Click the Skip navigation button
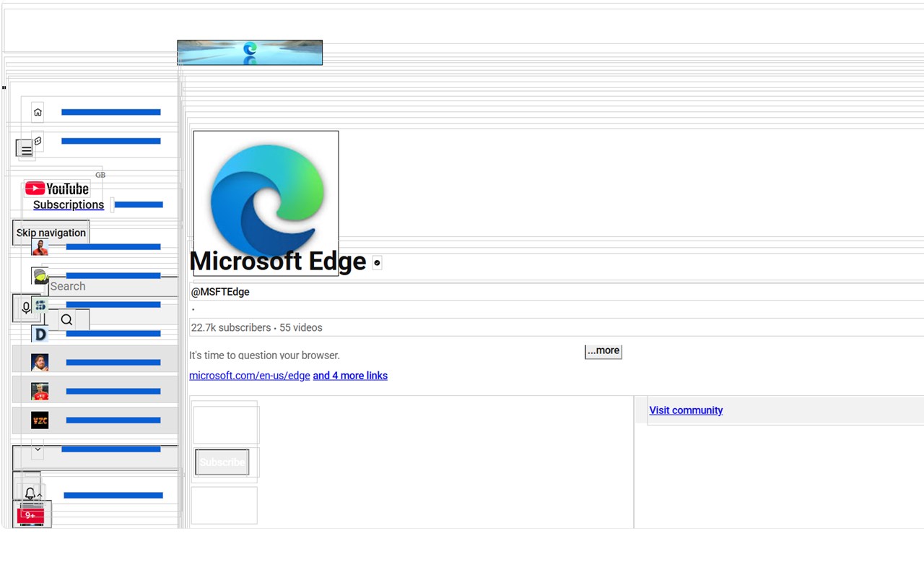This screenshot has width=924, height=578. pos(51,233)
